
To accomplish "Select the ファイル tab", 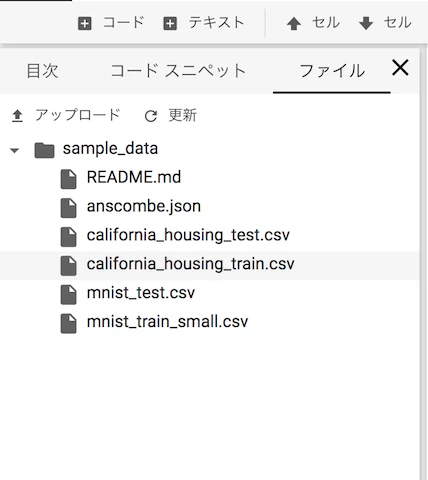I will [x=332, y=71].
